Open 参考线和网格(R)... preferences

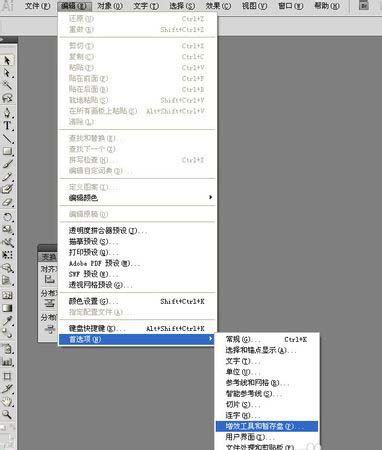pos(267,383)
